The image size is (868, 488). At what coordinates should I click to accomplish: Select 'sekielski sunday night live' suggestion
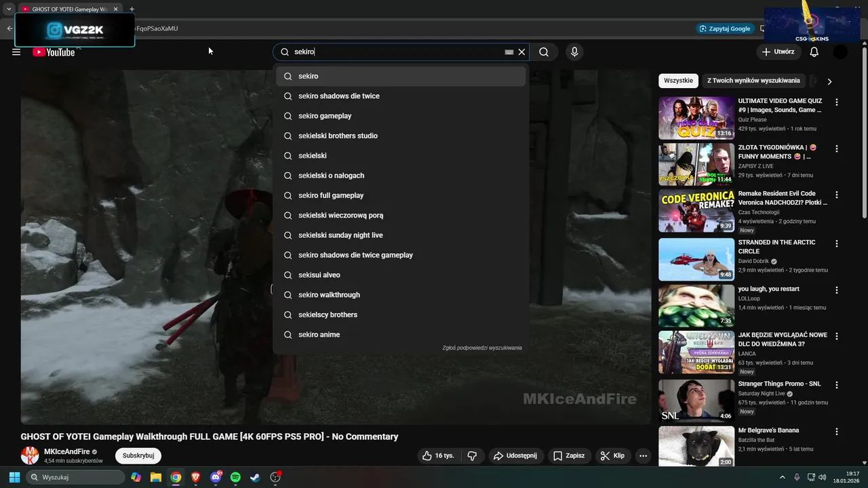pos(401,235)
